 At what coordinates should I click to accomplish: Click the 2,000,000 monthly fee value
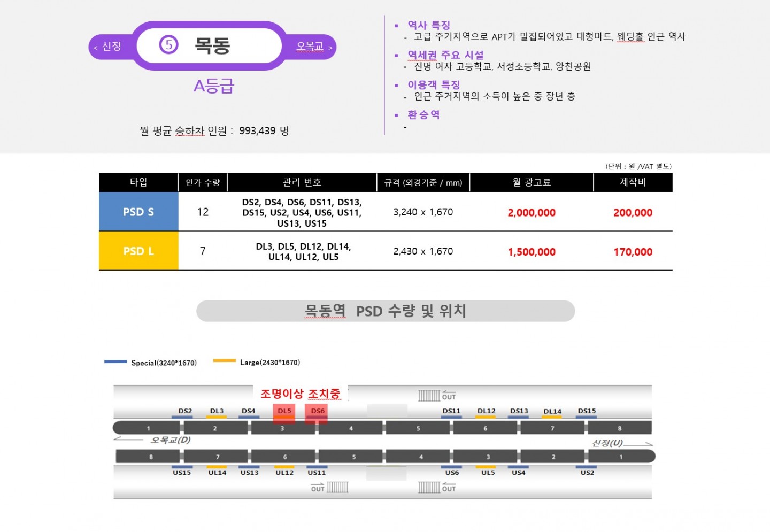pyautogui.click(x=532, y=213)
